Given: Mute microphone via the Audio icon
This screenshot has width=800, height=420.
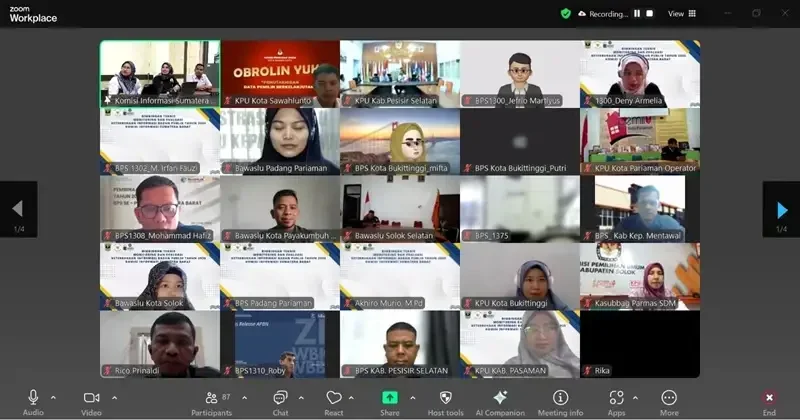Looking at the screenshot, I should point(33,398).
